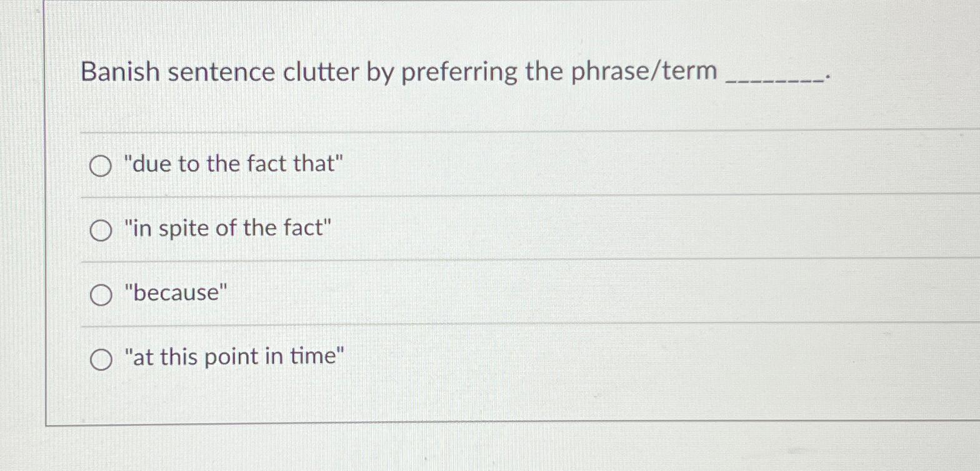This screenshot has height=471, width=980.
Task: Click the radio button beside "because"
Action: (100, 295)
